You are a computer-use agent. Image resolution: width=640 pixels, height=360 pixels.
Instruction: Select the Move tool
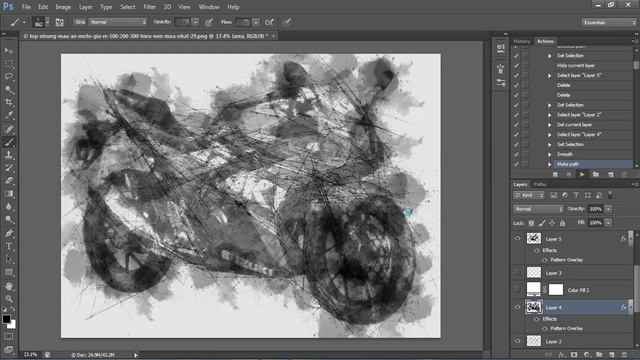coord(9,51)
